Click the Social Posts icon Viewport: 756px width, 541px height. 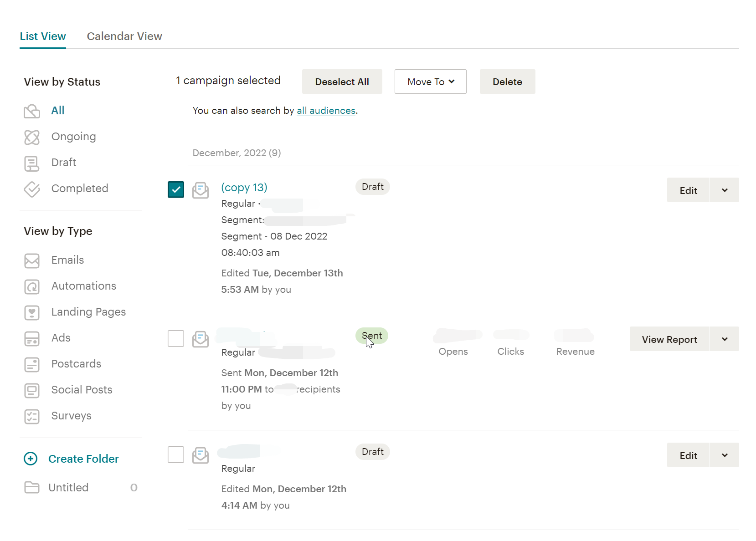coord(31,390)
